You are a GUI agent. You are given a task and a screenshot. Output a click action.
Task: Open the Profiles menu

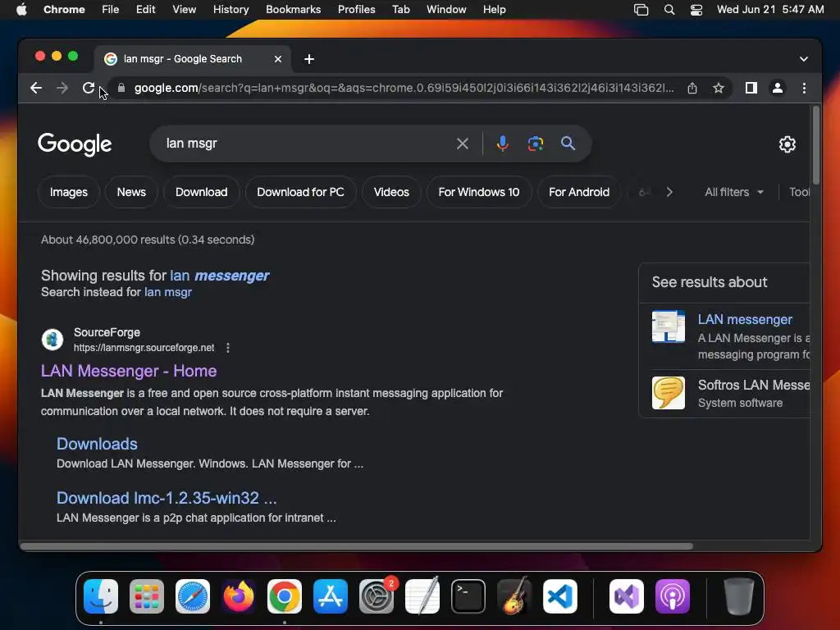pyautogui.click(x=356, y=10)
